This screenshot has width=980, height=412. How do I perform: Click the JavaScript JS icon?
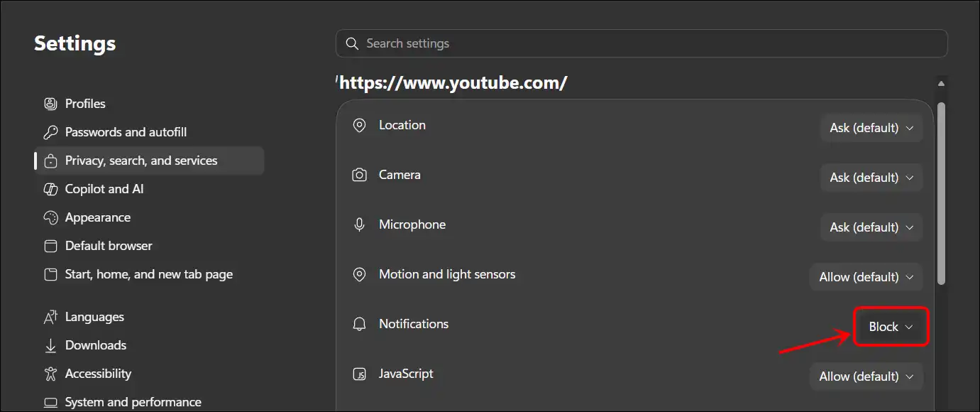[360, 374]
